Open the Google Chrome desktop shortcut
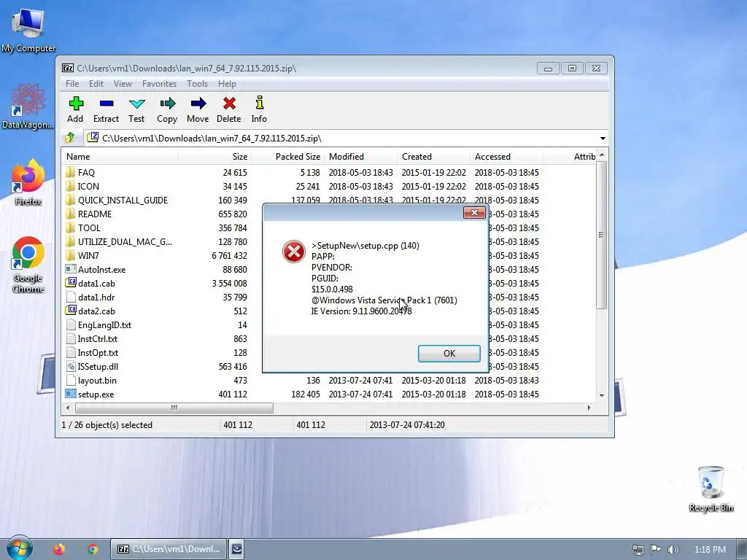 (x=28, y=264)
